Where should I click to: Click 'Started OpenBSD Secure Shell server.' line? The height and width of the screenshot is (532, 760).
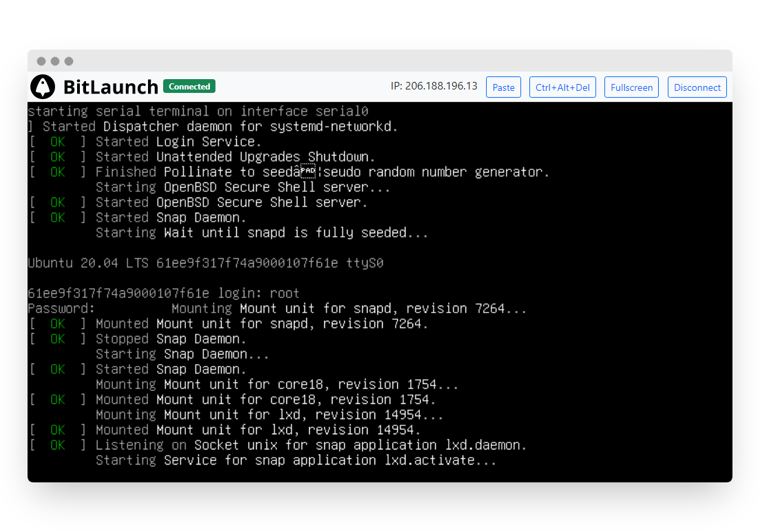(x=199, y=202)
